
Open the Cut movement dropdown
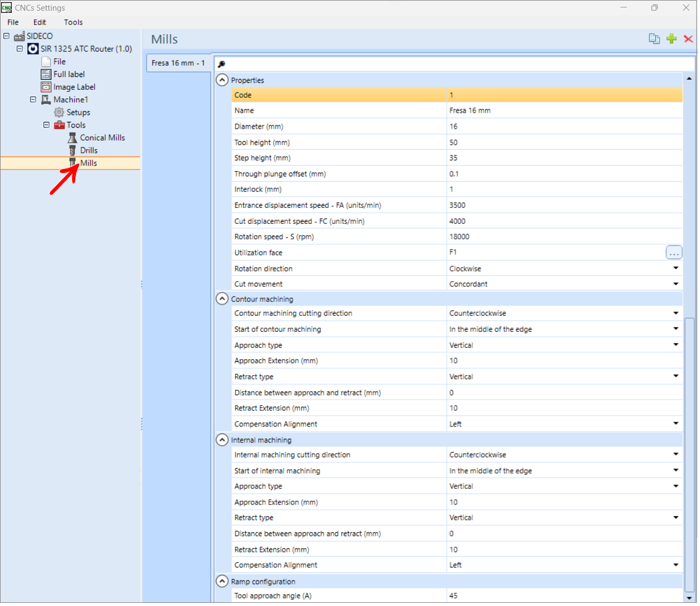(675, 284)
